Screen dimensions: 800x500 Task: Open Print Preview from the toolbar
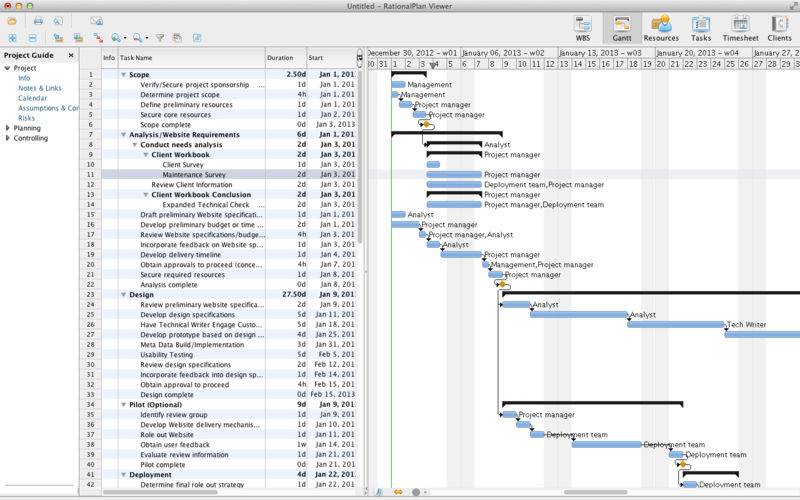(x=58, y=21)
